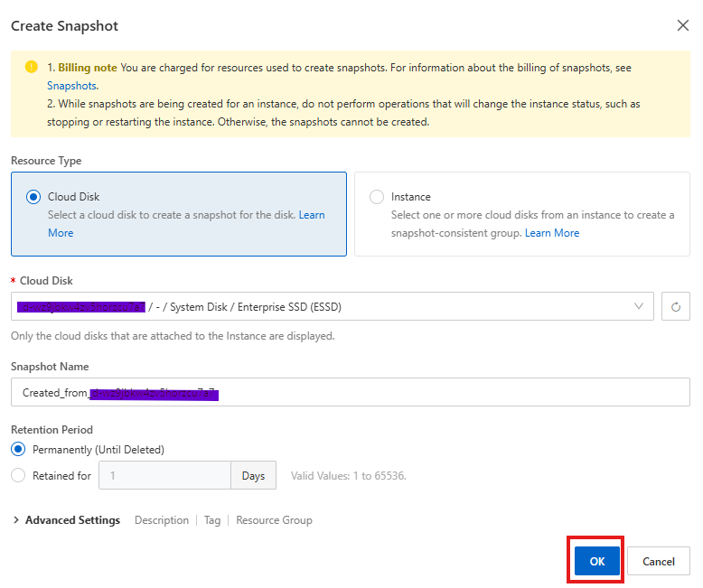The width and height of the screenshot is (703, 588).
Task: Select the Cloud Disk resource type radio
Action: coord(33,197)
